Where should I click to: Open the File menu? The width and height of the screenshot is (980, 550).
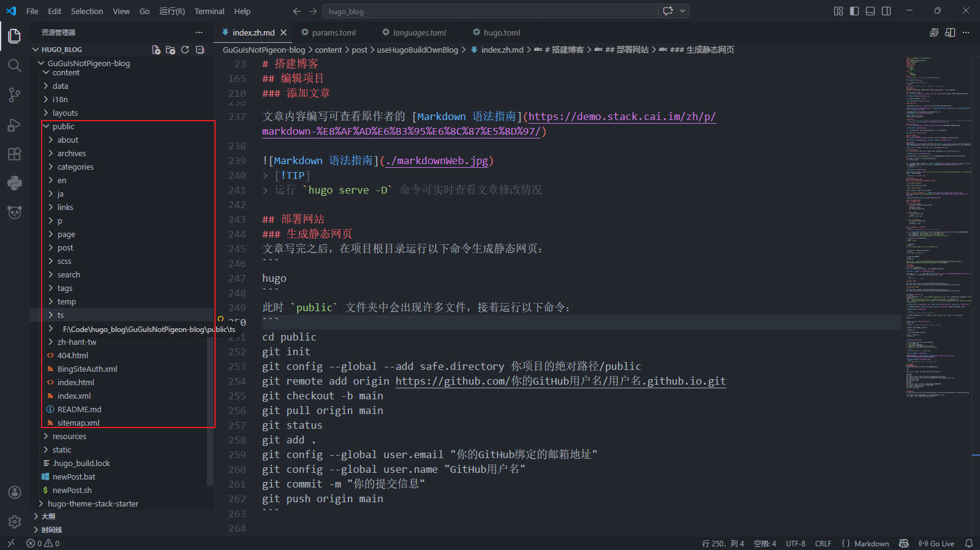[32, 11]
